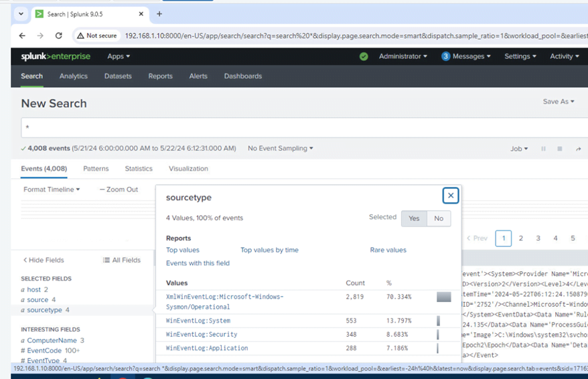Open Messages with 3 notifications
588x379 pixels.
pos(466,56)
